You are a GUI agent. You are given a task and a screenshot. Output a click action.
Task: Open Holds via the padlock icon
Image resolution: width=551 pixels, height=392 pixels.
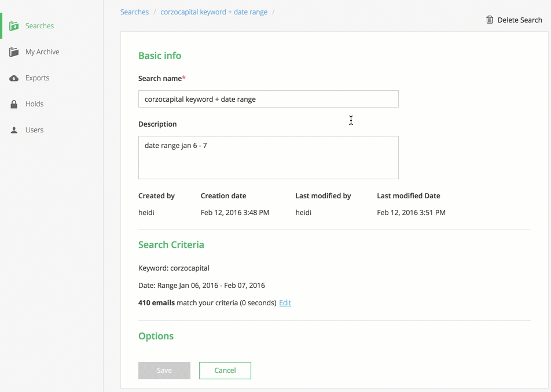13,103
